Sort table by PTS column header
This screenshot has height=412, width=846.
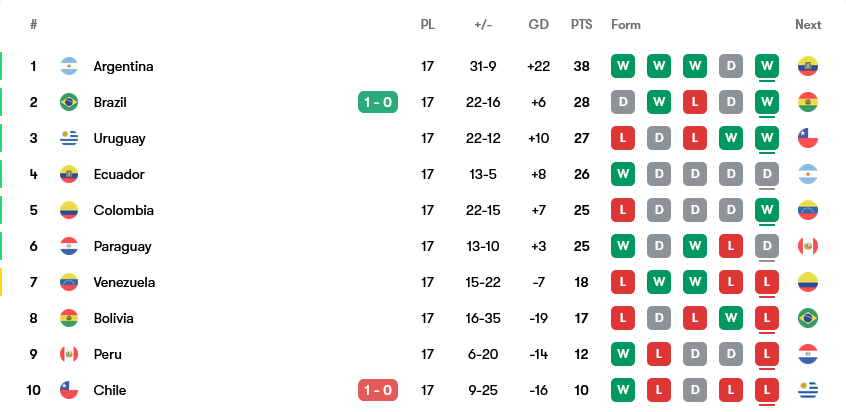[x=581, y=24]
